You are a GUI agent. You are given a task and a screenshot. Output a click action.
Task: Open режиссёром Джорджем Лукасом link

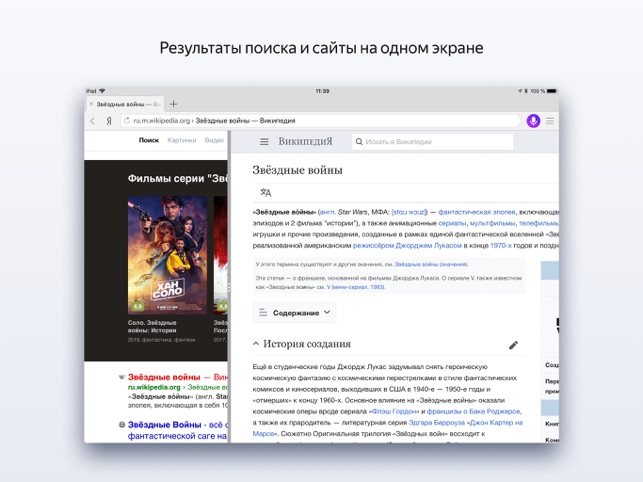point(407,245)
